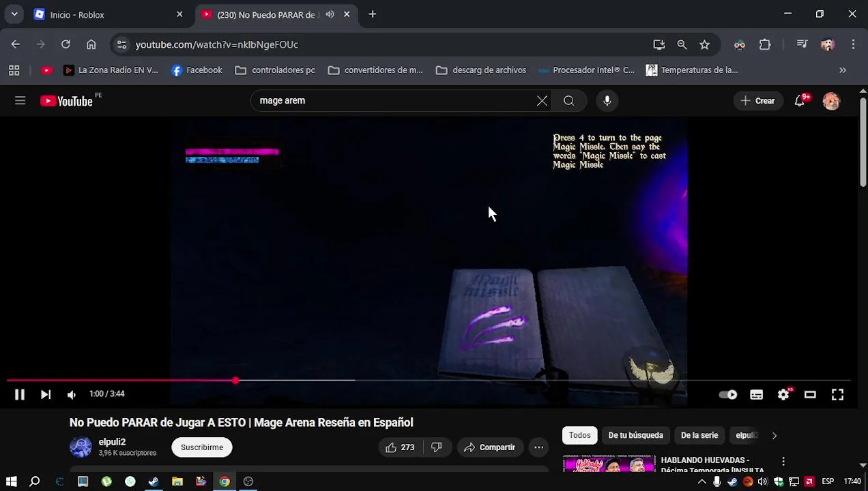Show hidden bookmarks with the double chevron
This screenshot has width=868, height=491.
pos(843,70)
